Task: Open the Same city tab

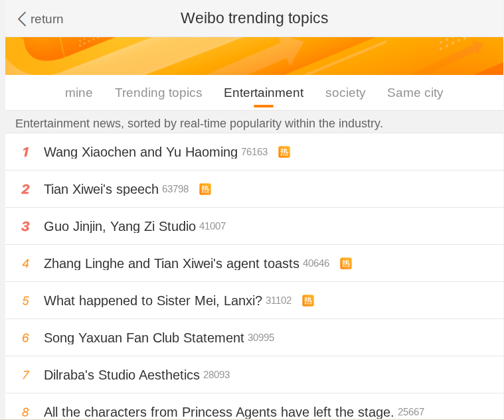Action: (415, 93)
